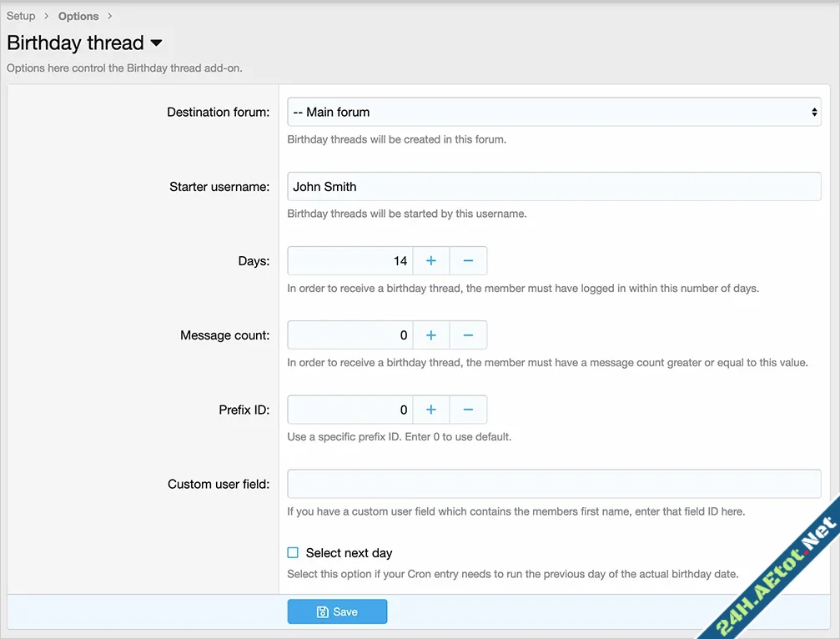The height and width of the screenshot is (639, 840).
Task: Open the Destination forum dropdown
Action: (x=554, y=112)
